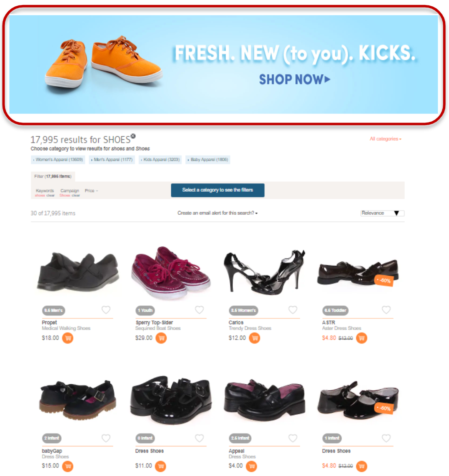Screen dimensions: 449x476
Task: Open the Relevance sort dropdown
Action: coord(382,213)
